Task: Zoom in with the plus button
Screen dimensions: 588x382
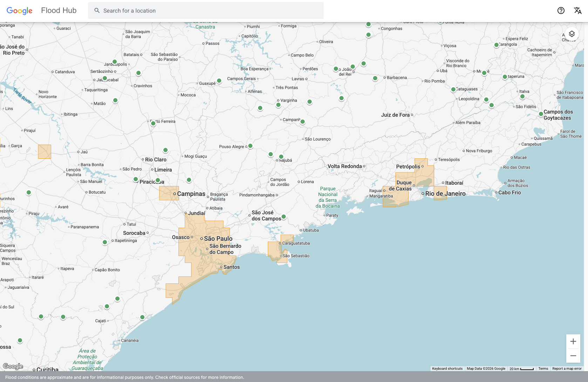Action: tap(573, 341)
